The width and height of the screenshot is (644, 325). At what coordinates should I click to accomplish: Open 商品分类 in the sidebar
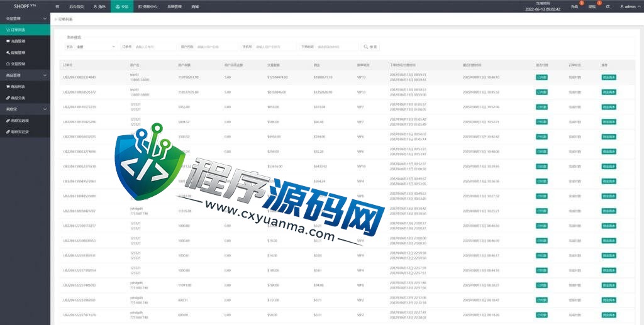[25, 98]
